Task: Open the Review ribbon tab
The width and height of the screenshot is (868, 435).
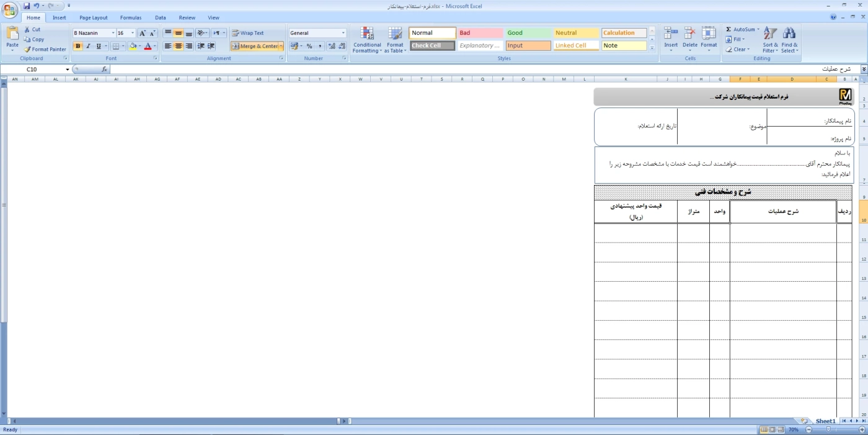Action: click(187, 17)
